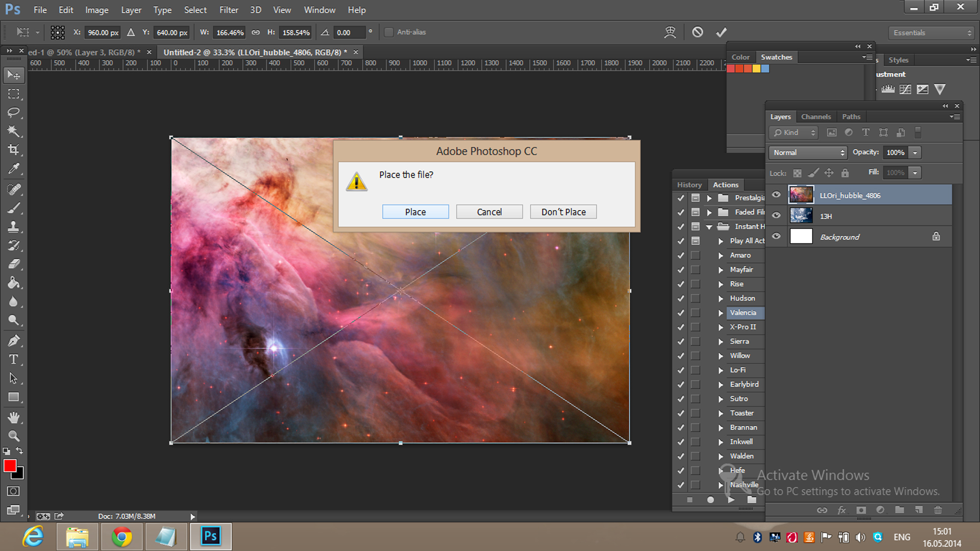This screenshot has height=551, width=980.
Task: Select the Magic Wand tool
Action: pyautogui.click(x=14, y=131)
